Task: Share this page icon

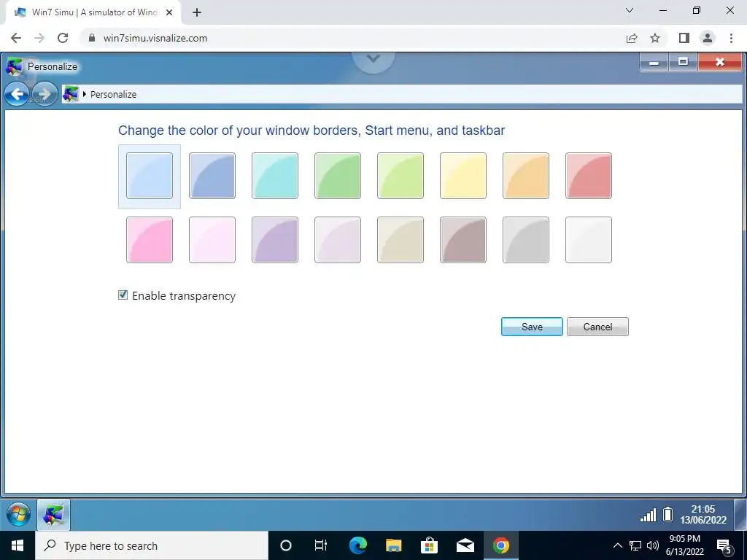Action: 632,38
